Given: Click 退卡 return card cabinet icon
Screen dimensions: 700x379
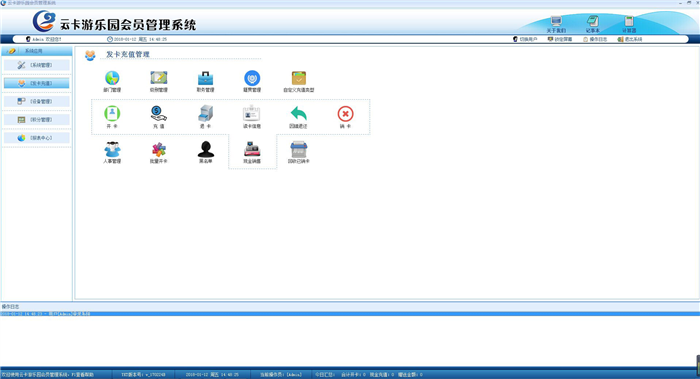Looking at the screenshot, I should [205, 113].
